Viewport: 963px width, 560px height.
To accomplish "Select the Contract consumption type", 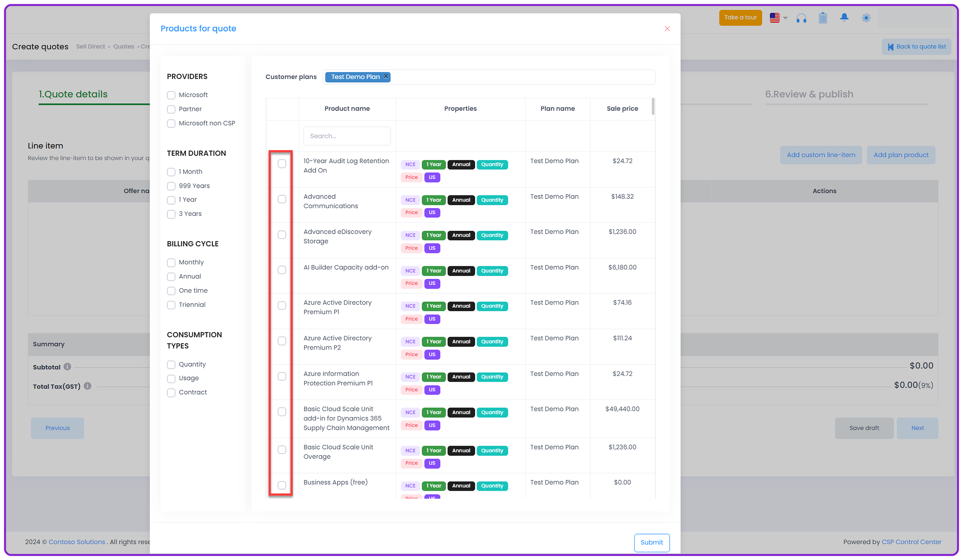I will 171,392.
